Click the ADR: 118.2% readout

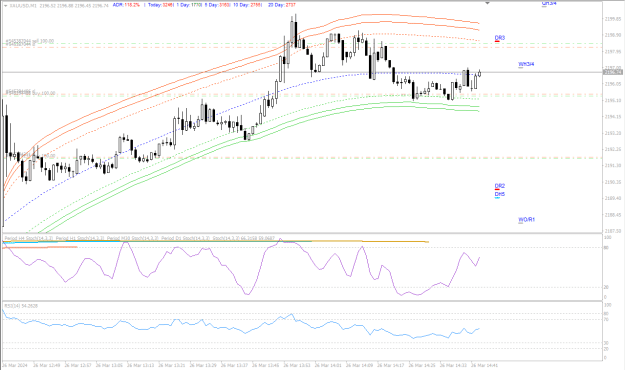pyautogui.click(x=126, y=5)
